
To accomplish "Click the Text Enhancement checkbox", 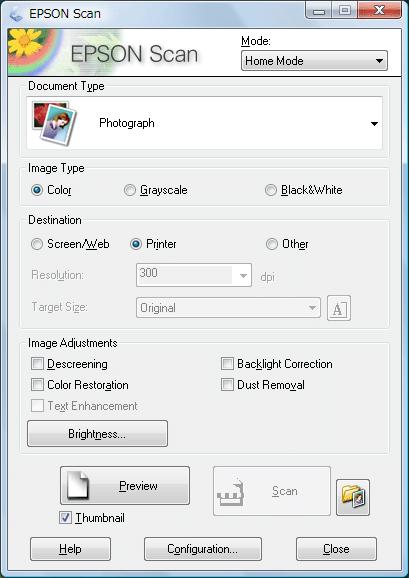I will coord(37,406).
